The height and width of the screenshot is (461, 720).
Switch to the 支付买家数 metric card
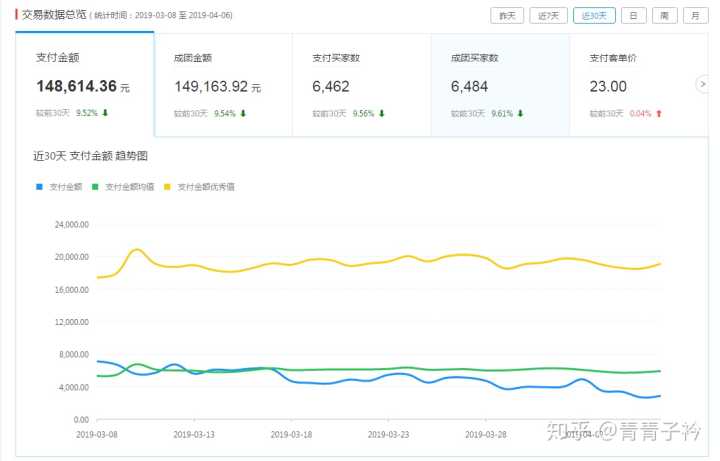pos(361,84)
